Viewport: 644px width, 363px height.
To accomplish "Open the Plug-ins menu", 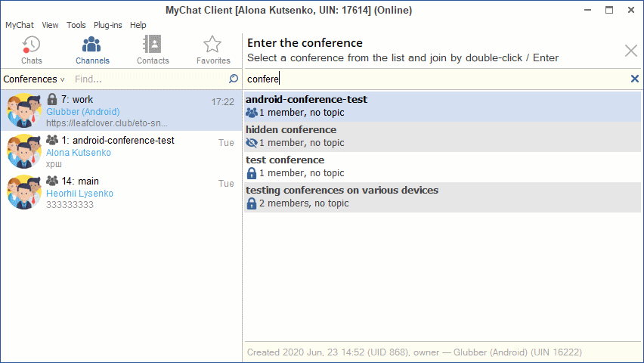I will (x=107, y=25).
